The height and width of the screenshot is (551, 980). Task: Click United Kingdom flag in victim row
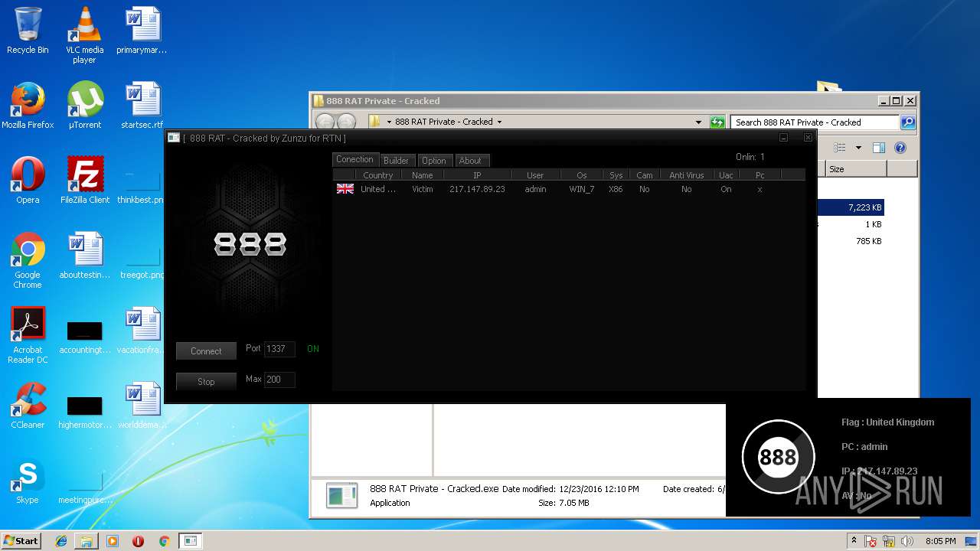coord(345,189)
